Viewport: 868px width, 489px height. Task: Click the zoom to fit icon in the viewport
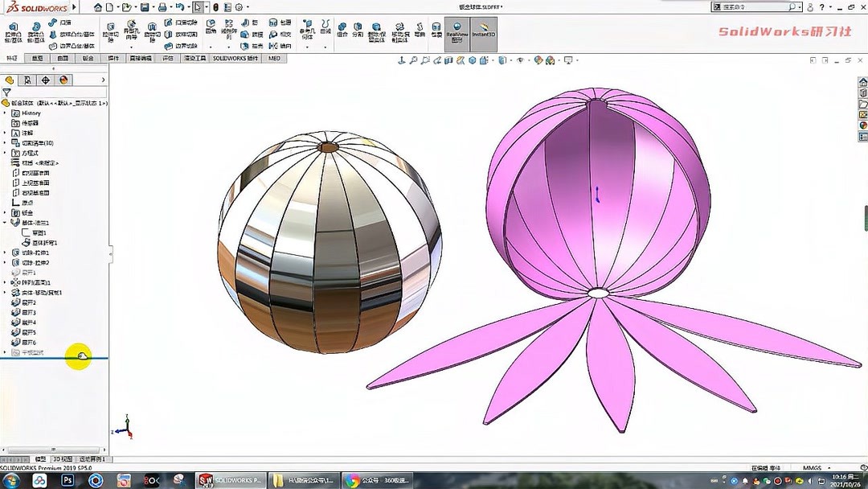tap(413, 60)
